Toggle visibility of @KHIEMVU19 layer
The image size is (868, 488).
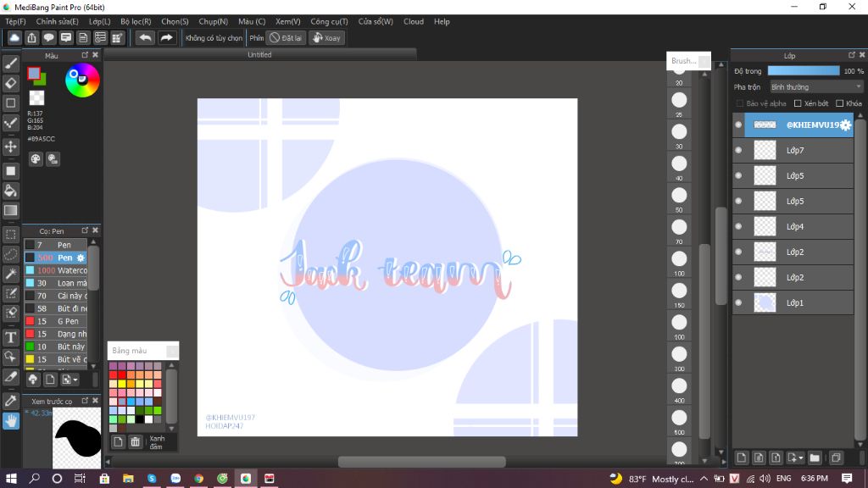click(738, 125)
